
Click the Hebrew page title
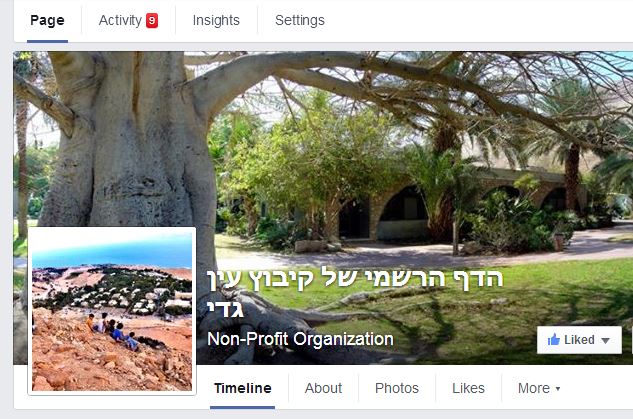pos(355,293)
